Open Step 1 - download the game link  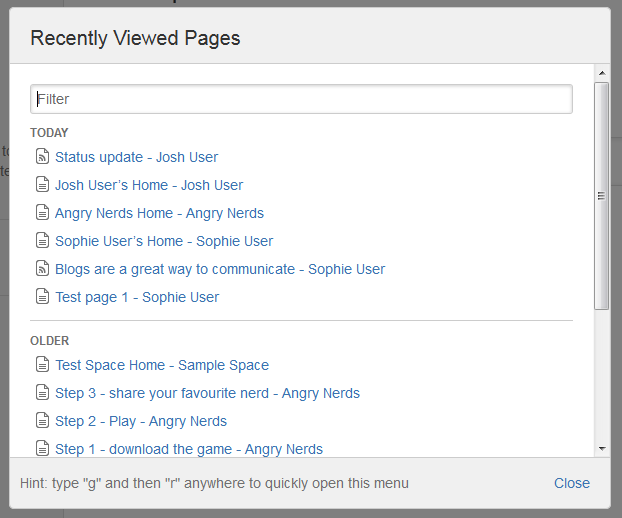[x=189, y=449]
